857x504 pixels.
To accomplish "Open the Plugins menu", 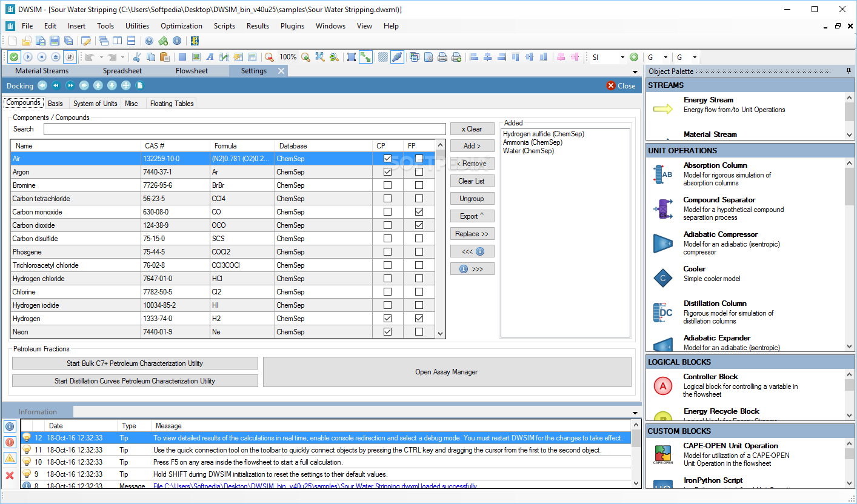I will click(293, 26).
